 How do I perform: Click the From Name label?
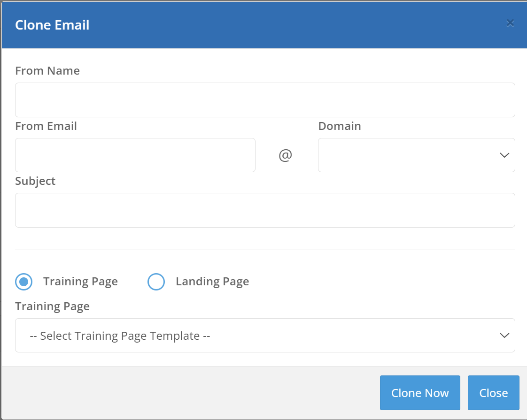click(x=47, y=71)
